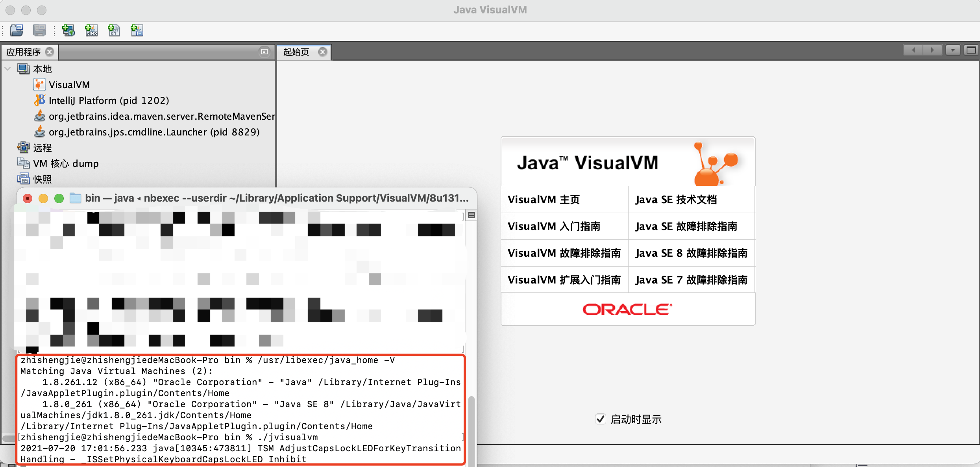
Task: Uncheck the 启动时显示 checkbox
Action: 600,420
